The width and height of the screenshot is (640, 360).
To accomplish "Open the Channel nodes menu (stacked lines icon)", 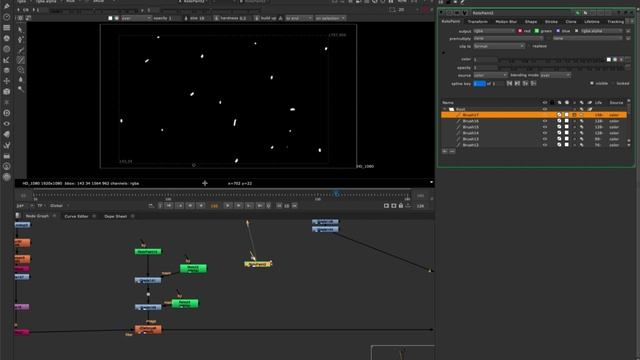I will [x=7, y=28].
